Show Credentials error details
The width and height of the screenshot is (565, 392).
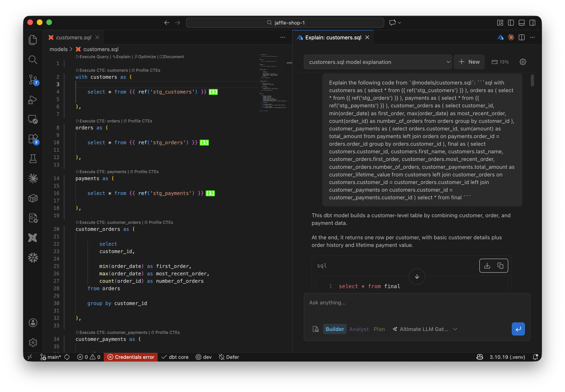tap(131, 357)
